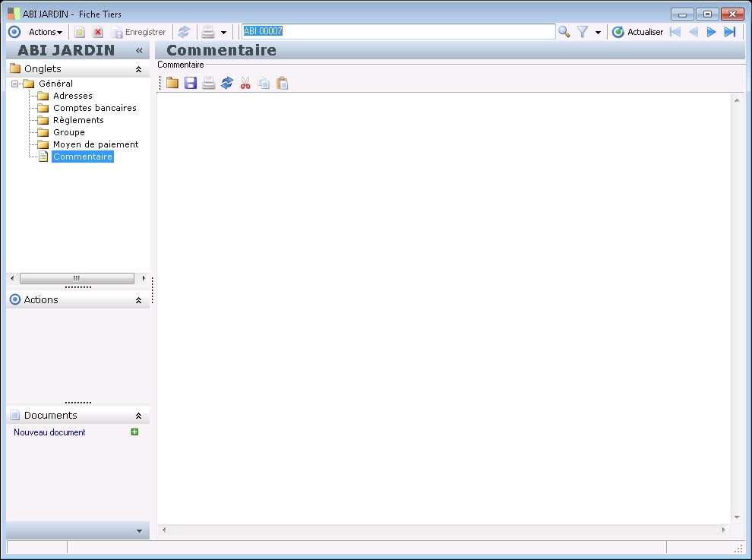Viewport: 752px width, 560px height.
Task: Open the filter dropdown arrow
Action: (x=598, y=33)
